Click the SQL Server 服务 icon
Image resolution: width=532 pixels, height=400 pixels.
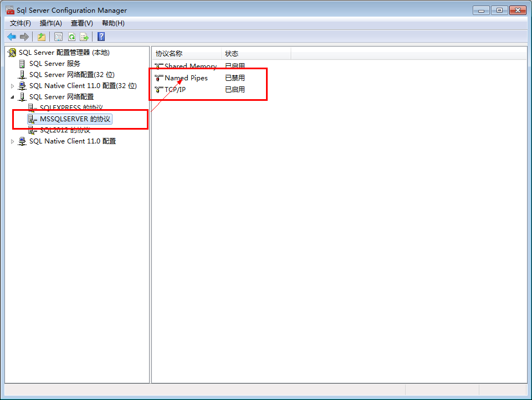click(x=22, y=64)
